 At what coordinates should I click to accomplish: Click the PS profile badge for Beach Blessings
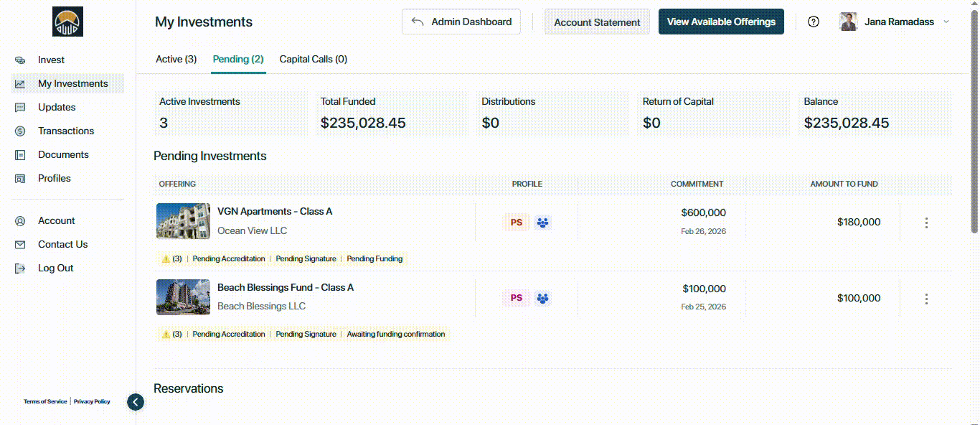click(517, 298)
